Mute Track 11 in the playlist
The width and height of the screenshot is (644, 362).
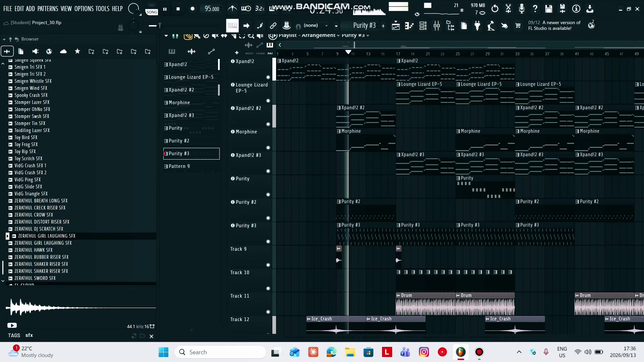click(268, 312)
